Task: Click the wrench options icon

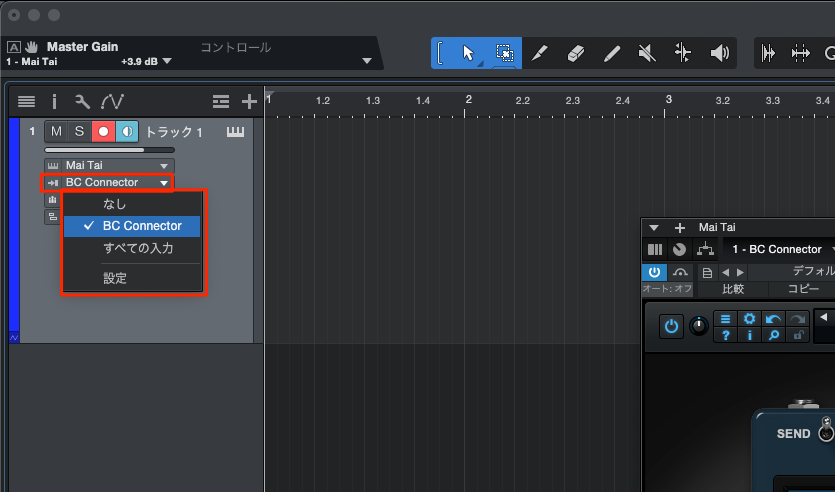Action: (82, 101)
